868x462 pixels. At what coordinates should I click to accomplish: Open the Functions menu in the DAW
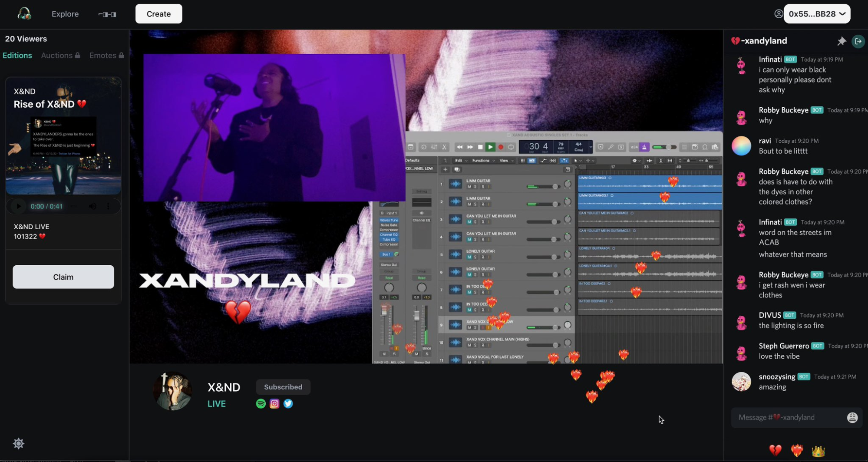pyautogui.click(x=483, y=161)
